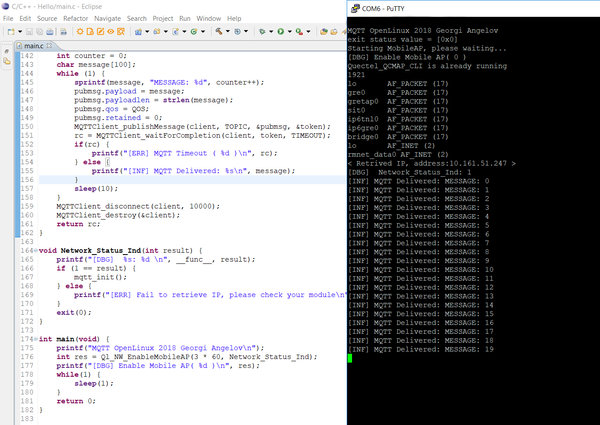Open the Window menu
600x425 pixels.
[209, 18]
